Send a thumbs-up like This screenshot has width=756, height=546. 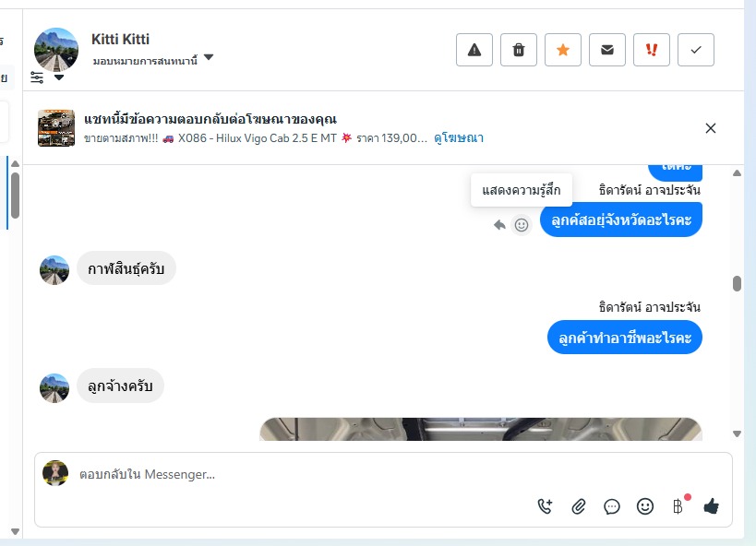point(711,505)
